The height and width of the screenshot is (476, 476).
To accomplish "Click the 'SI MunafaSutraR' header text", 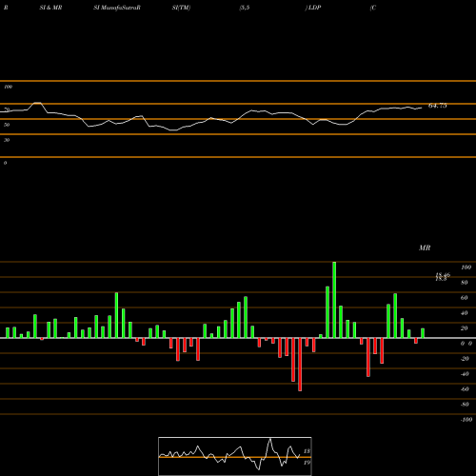I will coord(117,8).
